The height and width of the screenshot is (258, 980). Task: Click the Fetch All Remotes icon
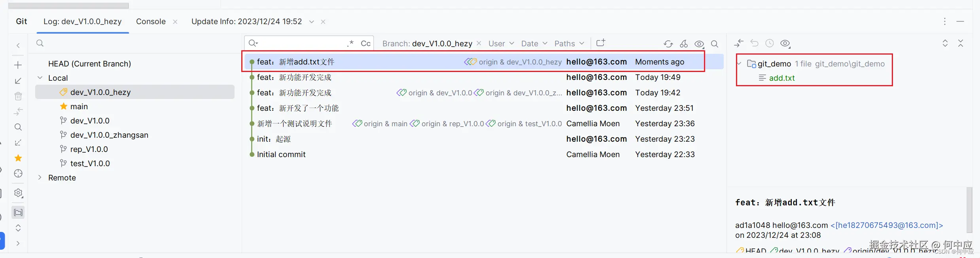click(18, 142)
